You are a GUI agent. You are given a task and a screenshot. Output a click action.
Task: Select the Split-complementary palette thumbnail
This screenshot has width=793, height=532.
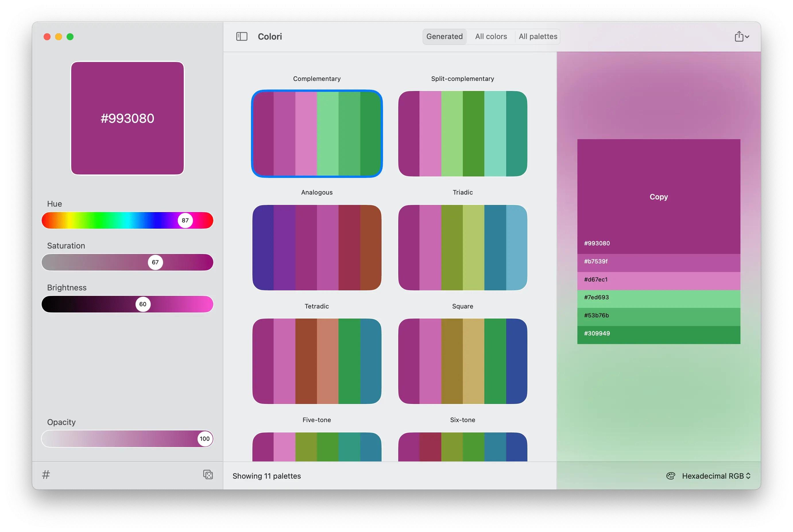pyautogui.click(x=462, y=134)
